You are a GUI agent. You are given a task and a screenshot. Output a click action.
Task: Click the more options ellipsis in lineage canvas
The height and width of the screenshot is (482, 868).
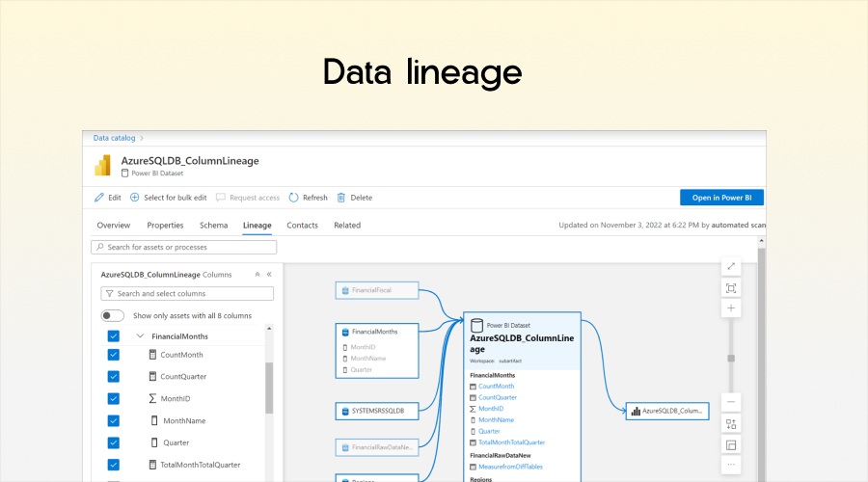pos(731,465)
